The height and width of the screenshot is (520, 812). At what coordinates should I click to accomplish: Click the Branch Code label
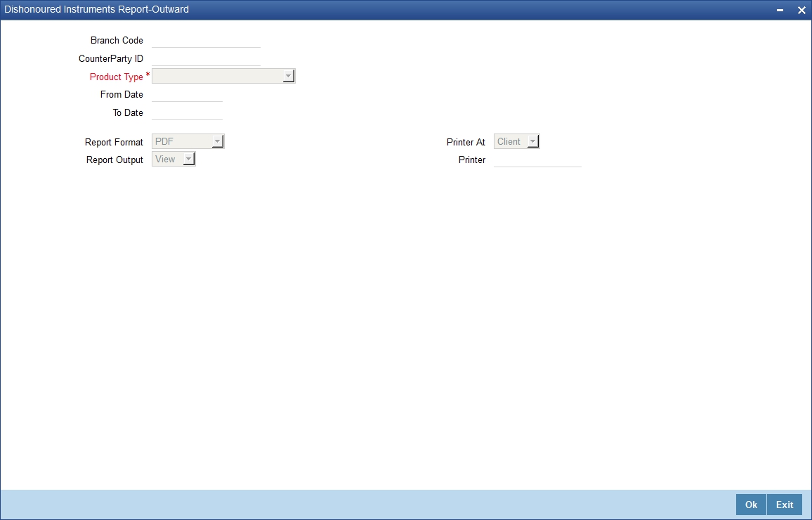117,40
